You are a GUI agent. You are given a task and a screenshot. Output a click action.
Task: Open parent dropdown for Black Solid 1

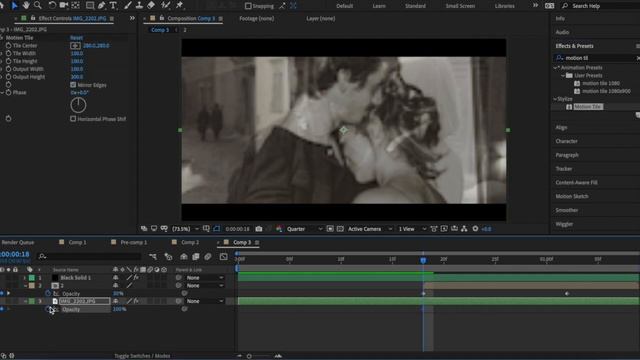pos(205,278)
